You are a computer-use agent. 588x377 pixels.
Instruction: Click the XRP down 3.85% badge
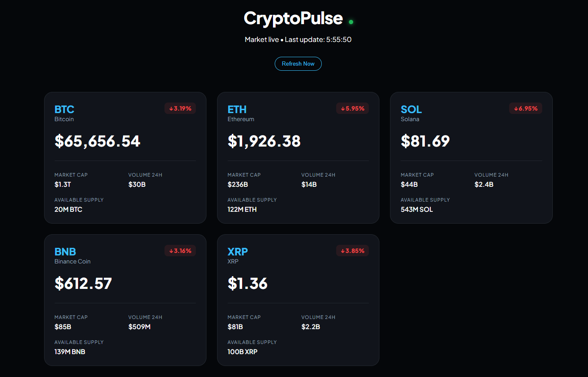point(353,251)
